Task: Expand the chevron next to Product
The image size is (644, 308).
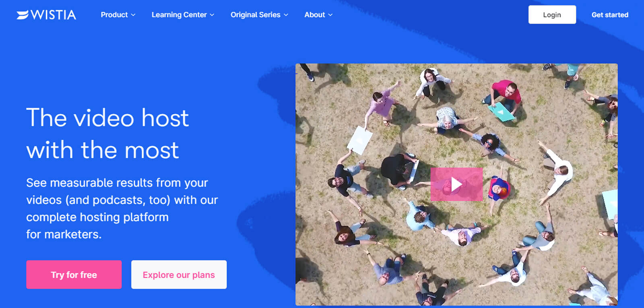Action: (133, 15)
